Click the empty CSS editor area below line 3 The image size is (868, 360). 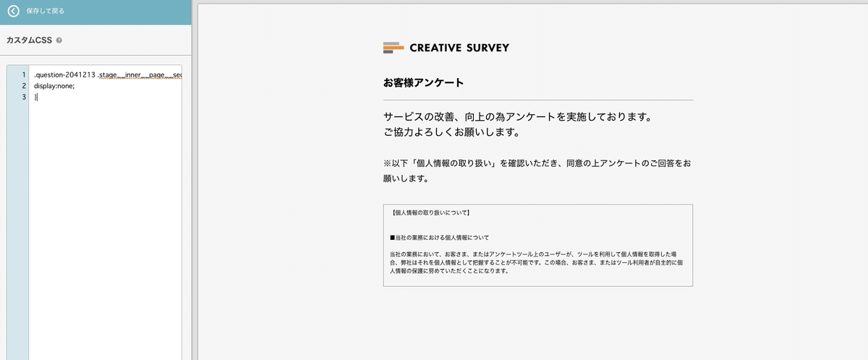coord(105,231)
